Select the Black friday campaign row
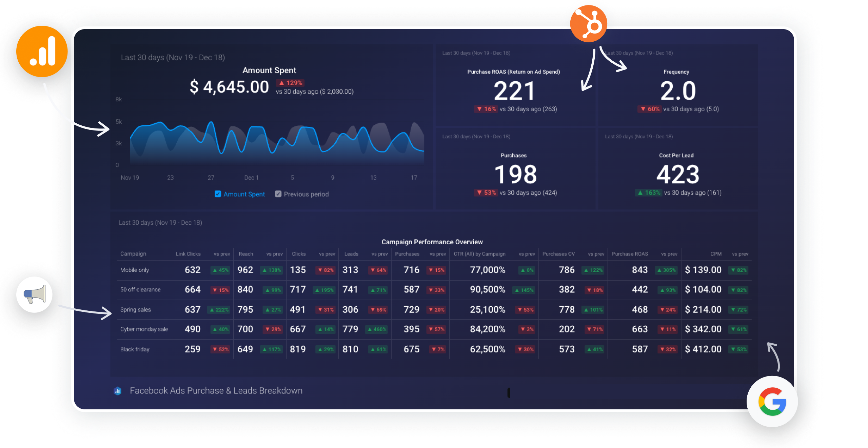This screenshot has width=868, height=448. [135, 349]
